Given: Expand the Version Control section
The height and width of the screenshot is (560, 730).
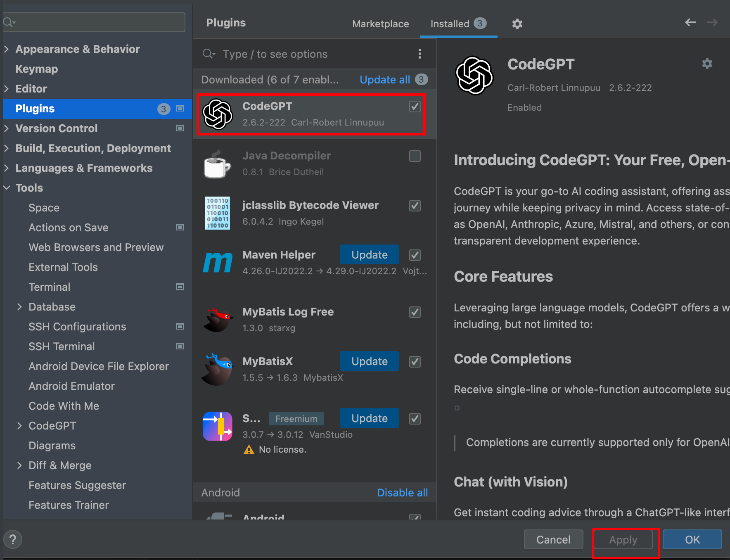Looking at the screenshot, I should [7, 128].
